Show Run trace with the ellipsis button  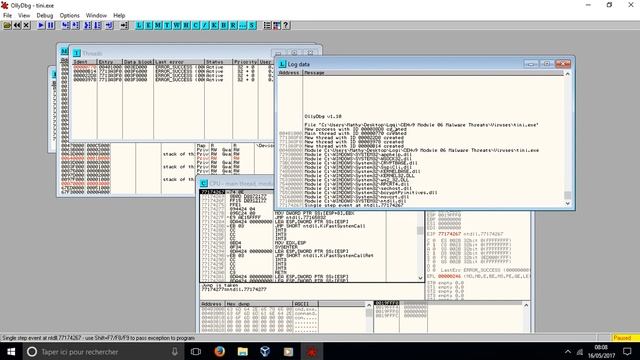tap(242, 25)
